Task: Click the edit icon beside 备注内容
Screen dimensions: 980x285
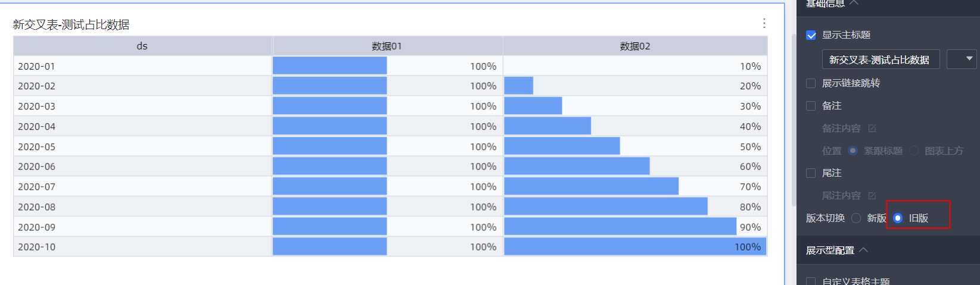Action: click(872, 129)
